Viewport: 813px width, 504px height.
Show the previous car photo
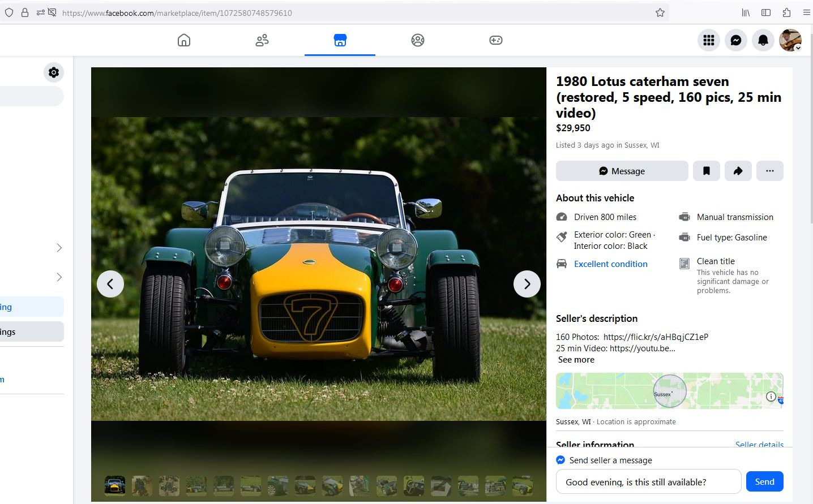[x=110, y=284]
